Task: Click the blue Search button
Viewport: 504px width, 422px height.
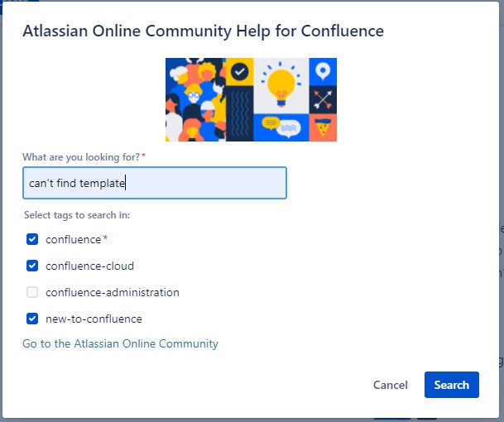Action: click(x=452, y=385)
